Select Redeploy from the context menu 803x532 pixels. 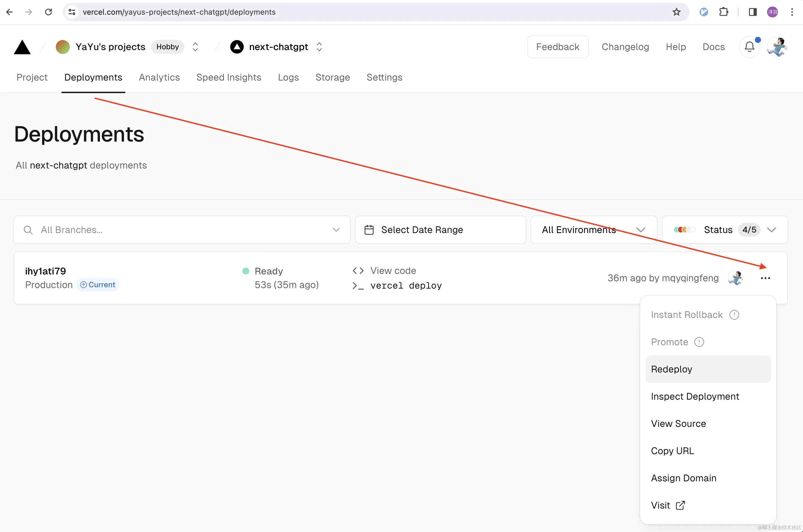(x=671, y=369)
